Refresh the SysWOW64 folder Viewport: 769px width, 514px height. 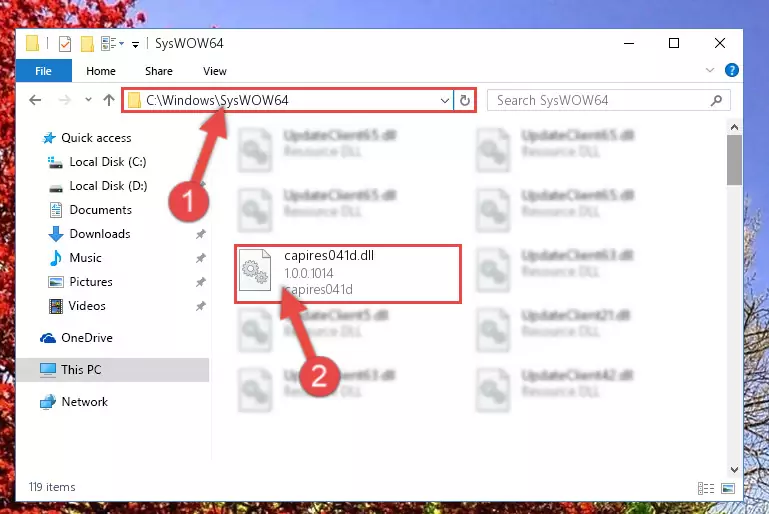(x=464, y=101)
